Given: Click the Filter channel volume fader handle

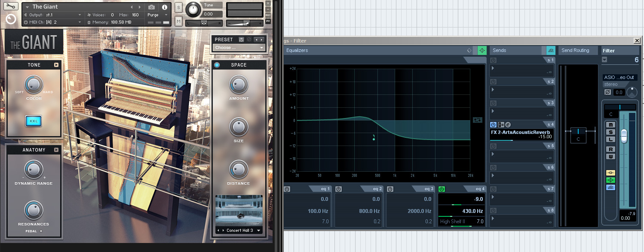Looking at the screenshot, I should coord(624,136).
